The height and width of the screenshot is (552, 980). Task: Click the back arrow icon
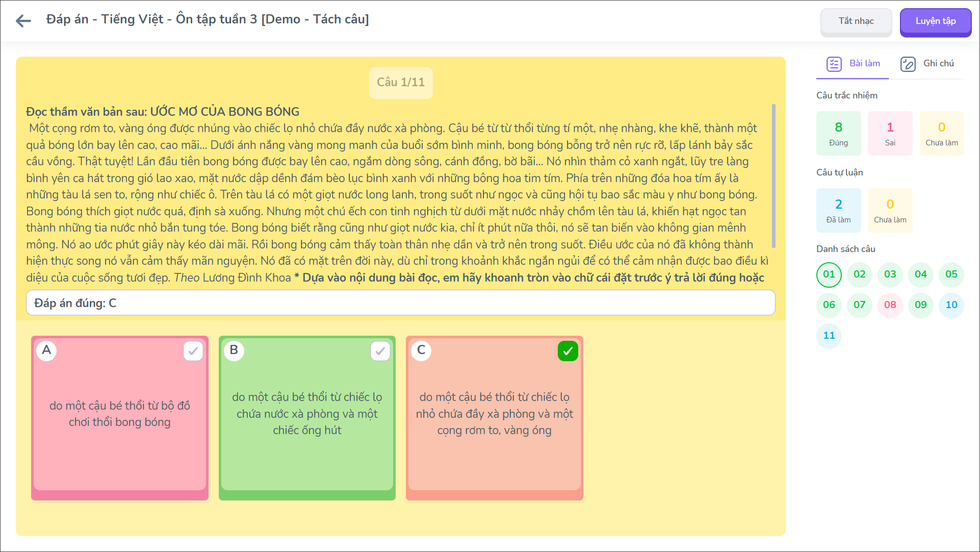[x=23, y=20]
